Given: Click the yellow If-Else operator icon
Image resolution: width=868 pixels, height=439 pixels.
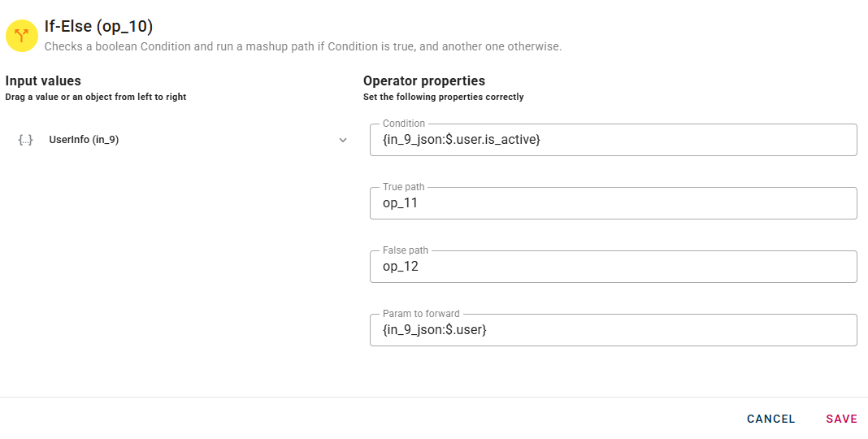Looking at the screenshot, I should [x=22, y=36].
